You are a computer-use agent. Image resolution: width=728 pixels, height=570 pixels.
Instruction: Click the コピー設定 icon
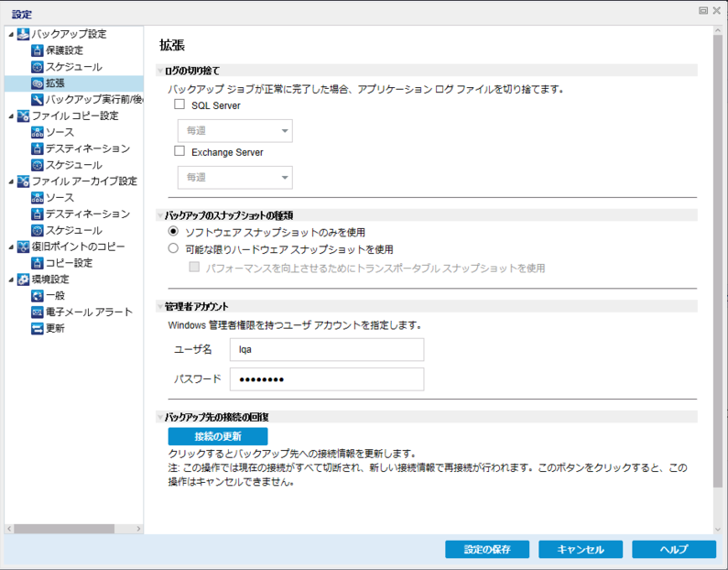38,263
